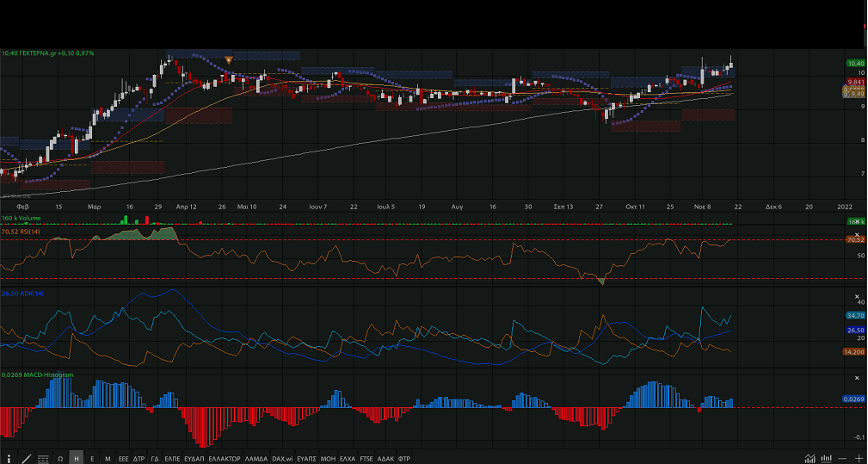
Task: Click the 26,50 ADX(14) indicator label
Action: click(x=22, y=294)
